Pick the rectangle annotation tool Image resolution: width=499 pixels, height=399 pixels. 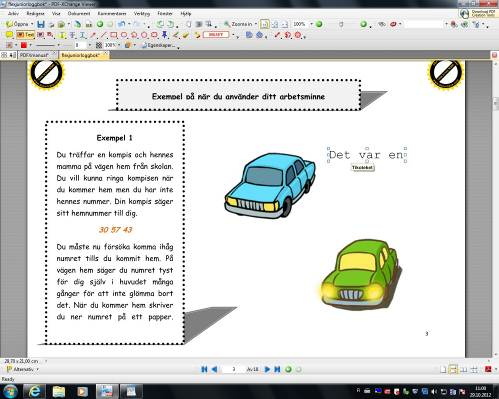[114, 35]
